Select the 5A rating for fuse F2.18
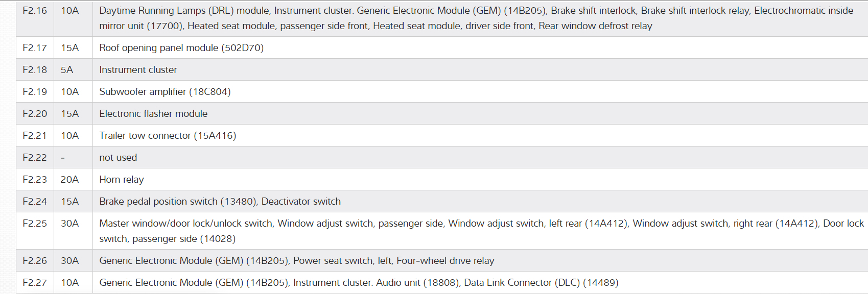Viewport: 868px width, 294px height. pos(67,70)
